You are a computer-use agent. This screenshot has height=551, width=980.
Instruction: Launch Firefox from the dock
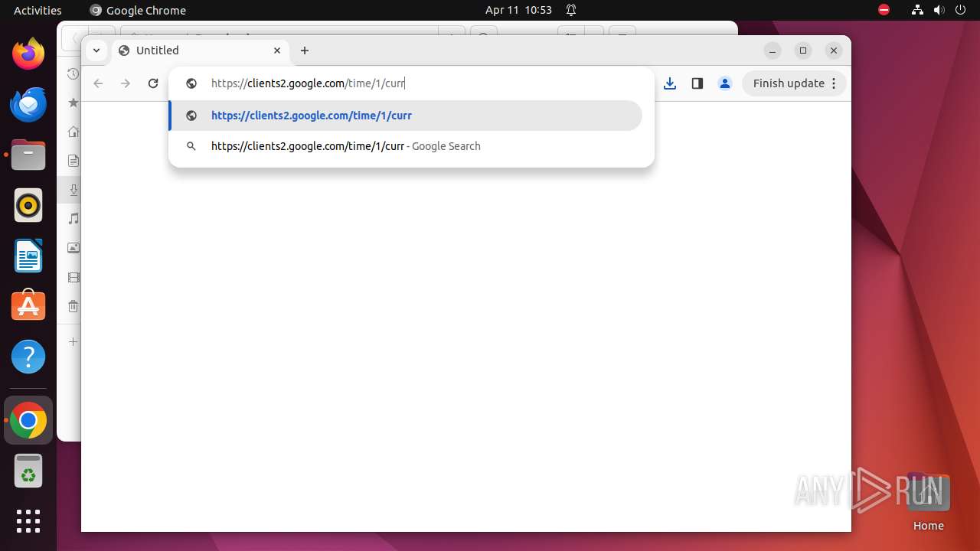tap(28, 54)
